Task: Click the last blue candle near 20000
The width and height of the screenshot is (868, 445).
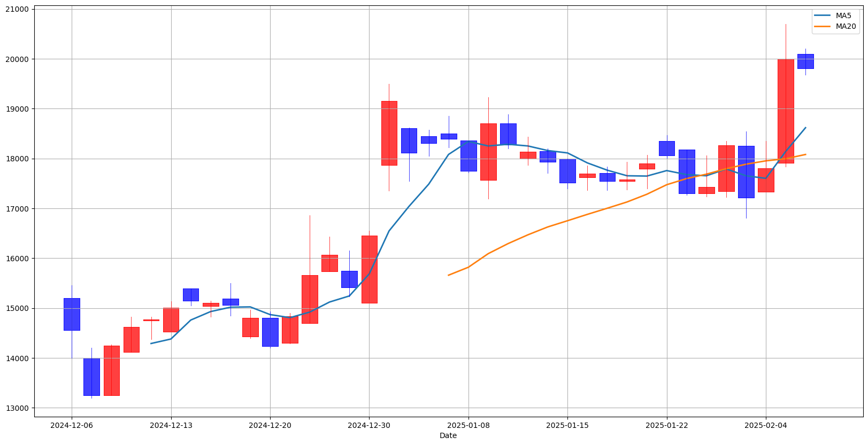Action: pyautogui.click(x=805, y=61)
